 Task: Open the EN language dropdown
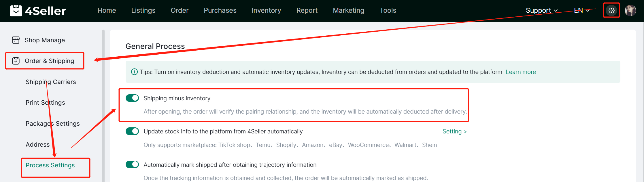[581, 11]
